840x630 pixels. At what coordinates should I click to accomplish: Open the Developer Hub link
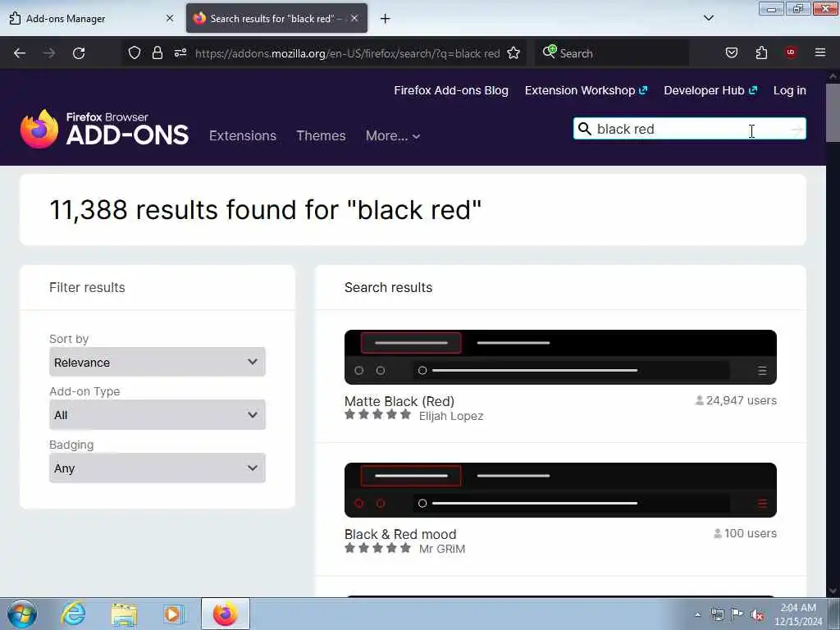pos(710,90)
